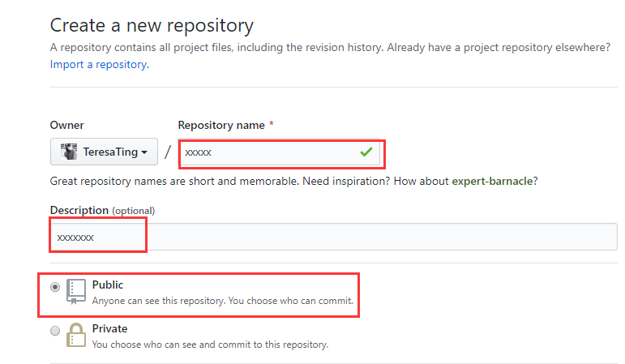625x364 pixels.
Task: Open the Owner dropdown showing TeresaTing
Action: click(104, 152)
